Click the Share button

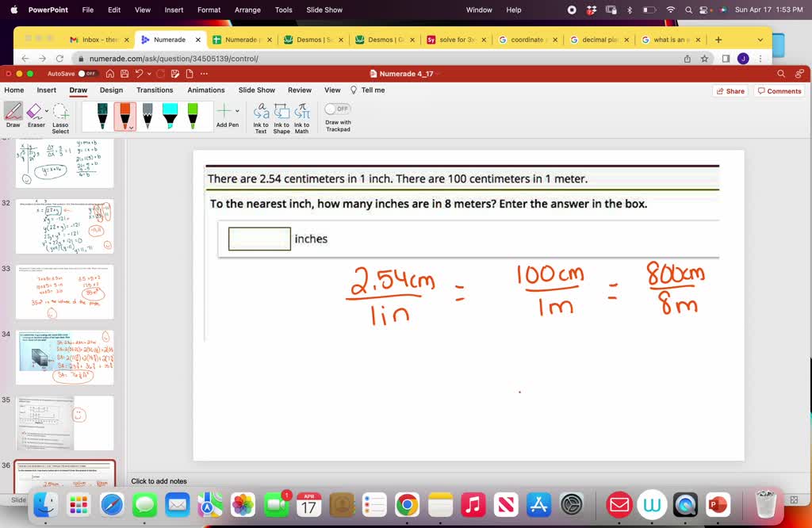point(729,90)
